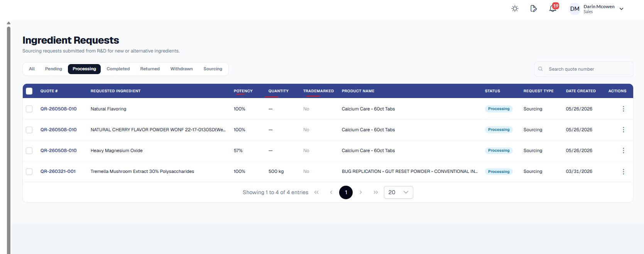The image size is (644, 254).
Task: Click the REQUEST TYPE column header
Action: 538,91
